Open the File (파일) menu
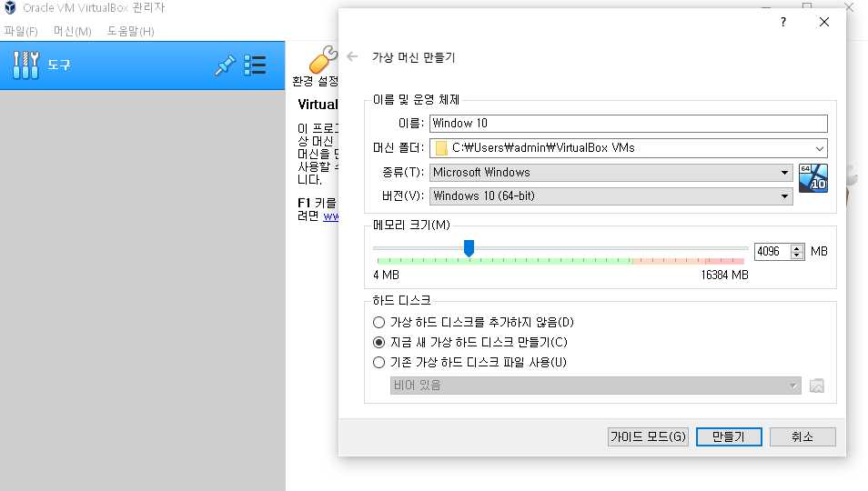This screenshot has height=491, width=868. [21, 32]
